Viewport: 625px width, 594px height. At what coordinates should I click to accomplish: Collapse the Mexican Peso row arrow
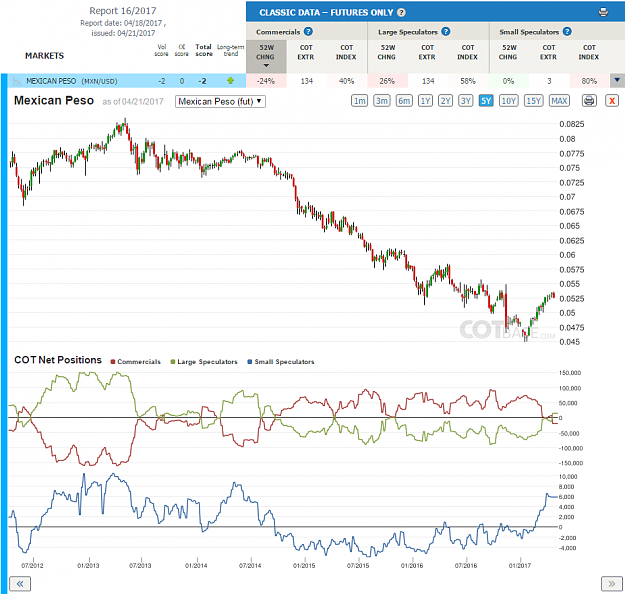(617, 81)
